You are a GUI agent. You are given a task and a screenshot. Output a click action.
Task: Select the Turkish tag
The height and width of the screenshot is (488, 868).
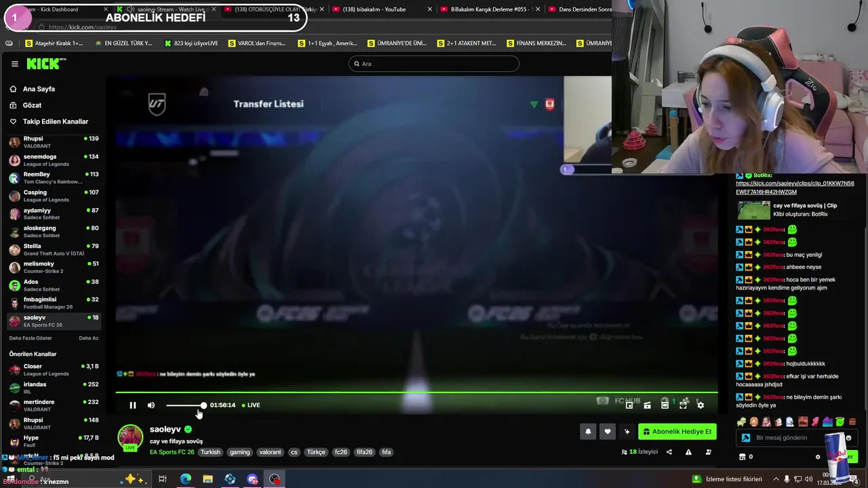click(210, 452)
